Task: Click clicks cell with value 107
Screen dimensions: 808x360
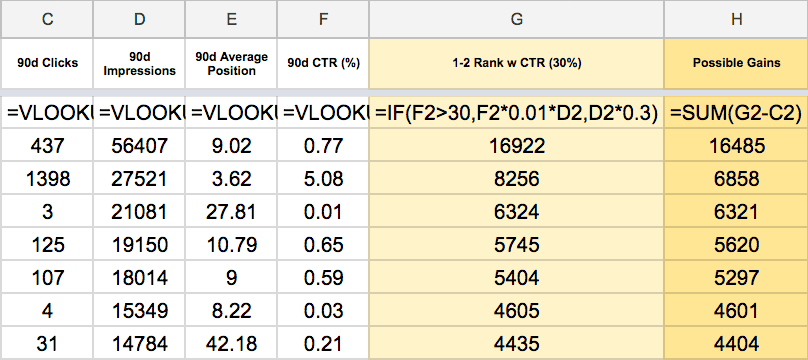Action: 47,277
